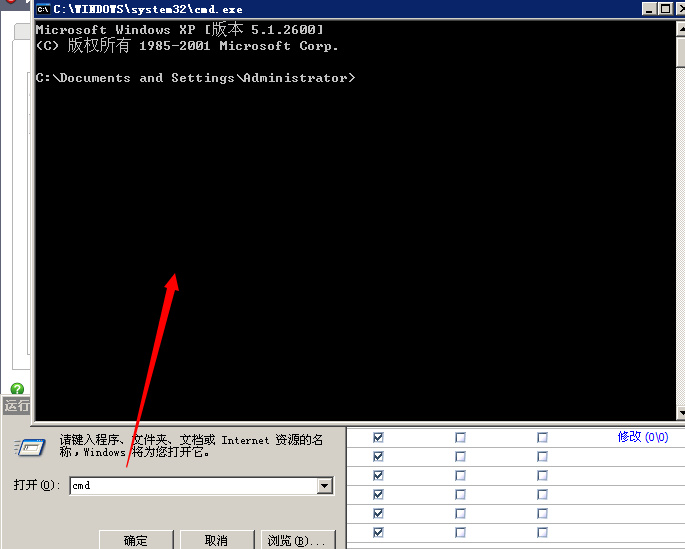Open the 修改 (0\0) link
The height and width of the screenshot is (549, 685).
(x=643, y=437)
